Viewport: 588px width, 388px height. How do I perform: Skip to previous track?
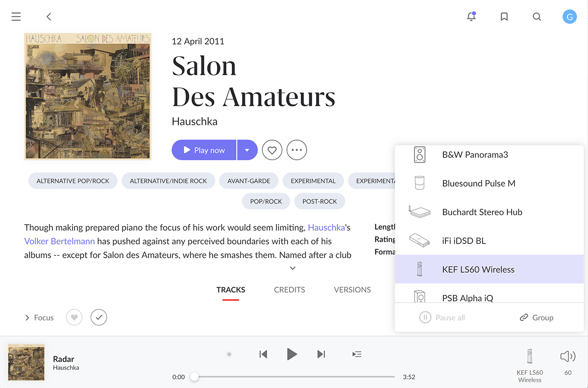[263, 354]
